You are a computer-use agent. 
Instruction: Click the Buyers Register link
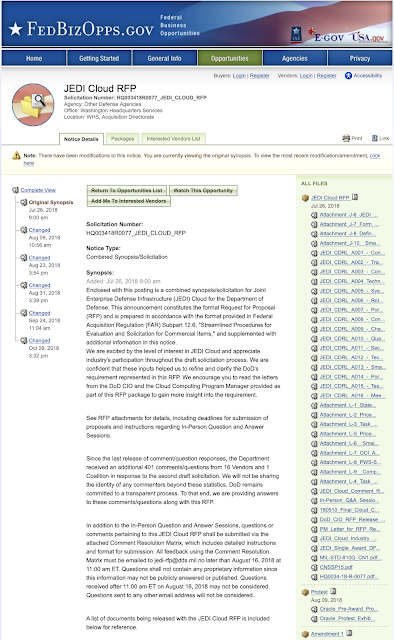pyautogui.click(x=260, y=76)
